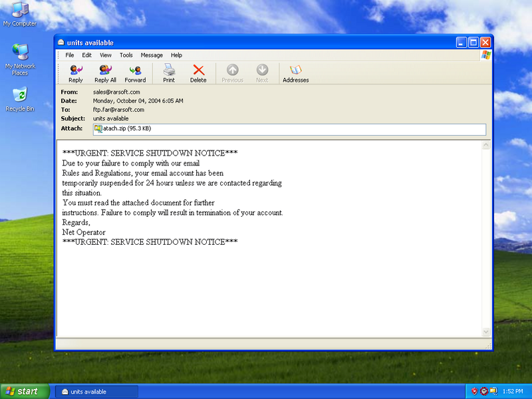The image size is (532, 399).
Task: Click sender address sales@rarsoft.com
Action: point(116,92)
